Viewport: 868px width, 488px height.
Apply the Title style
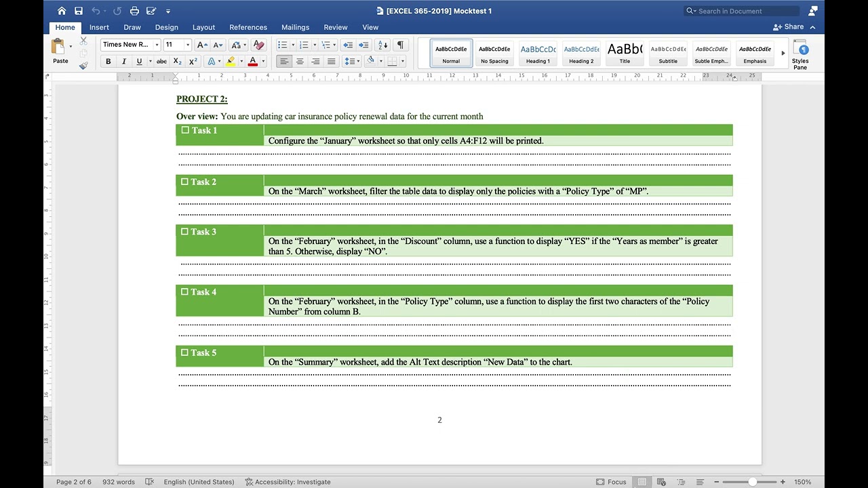(x=625, y=53)
